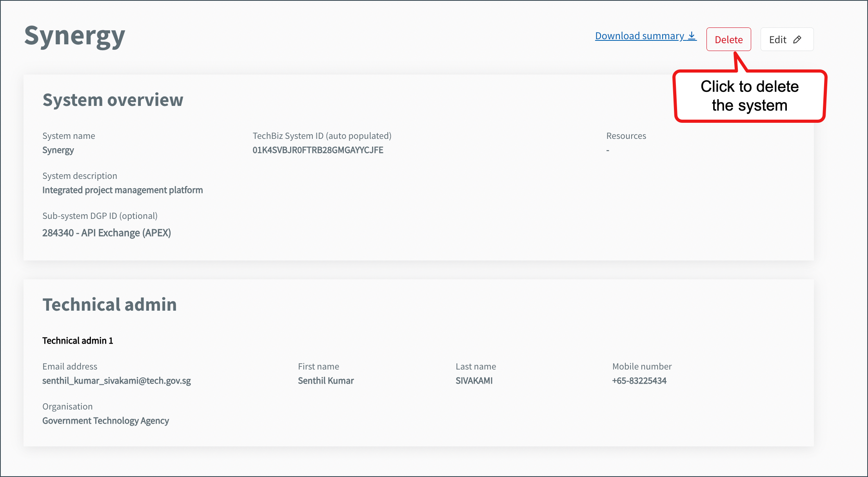Click the Delete button

tap(728, 39)
